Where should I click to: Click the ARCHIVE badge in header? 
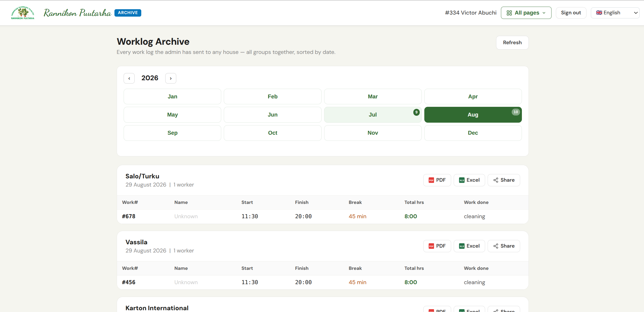(x=128, y=13)
